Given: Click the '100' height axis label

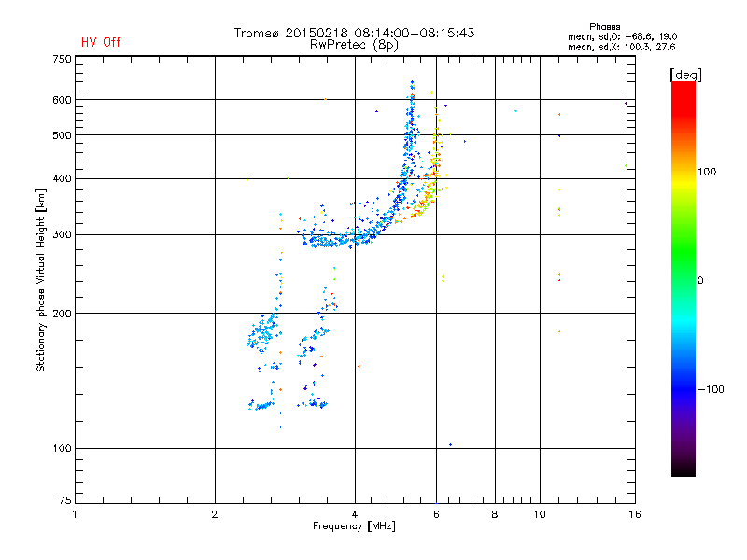Looking at the screenshot, I should tap(62, 449).
